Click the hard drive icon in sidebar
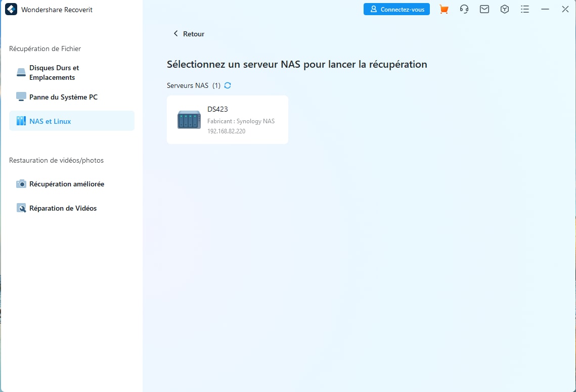This screenshot has width=576, height=392. (x=21, y=72)
